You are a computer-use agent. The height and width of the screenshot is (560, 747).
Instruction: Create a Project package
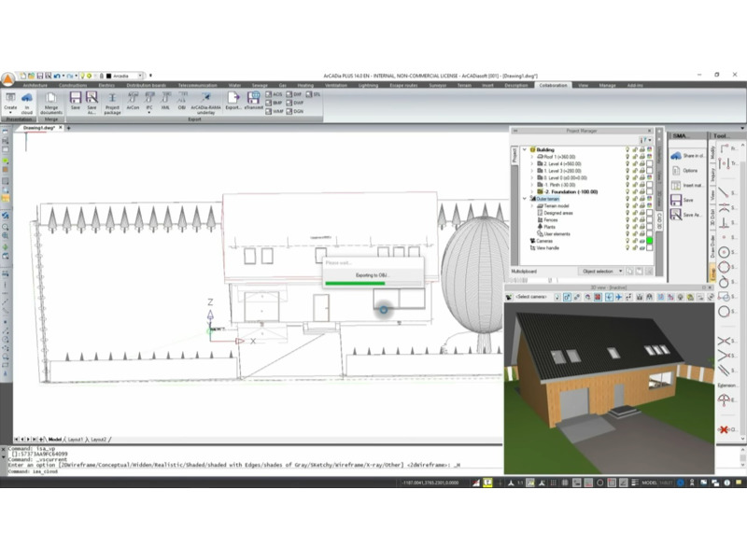112,103
